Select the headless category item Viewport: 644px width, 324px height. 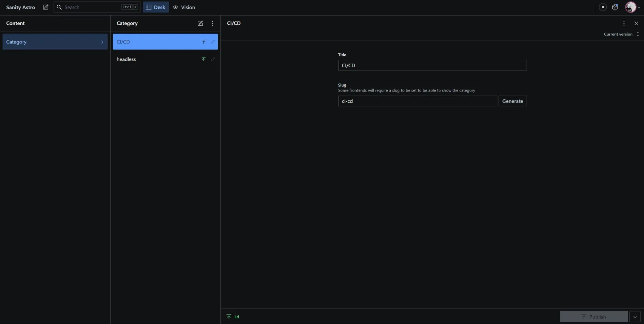(155, 59)
